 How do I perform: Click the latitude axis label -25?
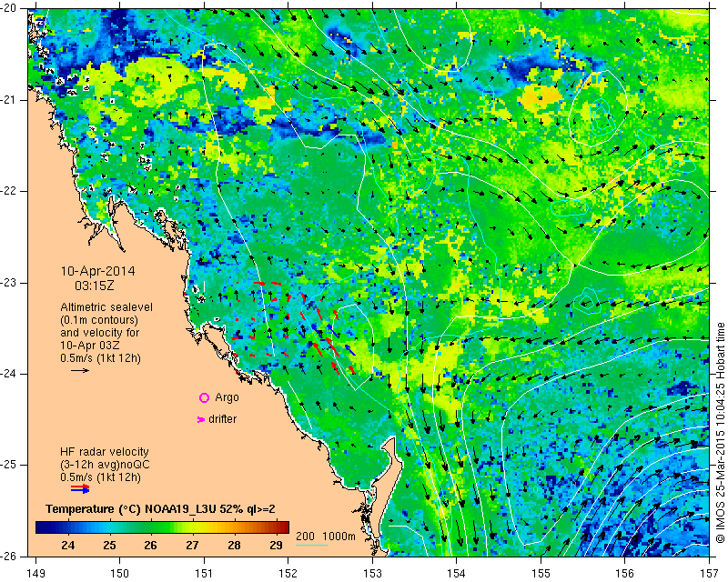pyautogui.click(x=9, y=465)
